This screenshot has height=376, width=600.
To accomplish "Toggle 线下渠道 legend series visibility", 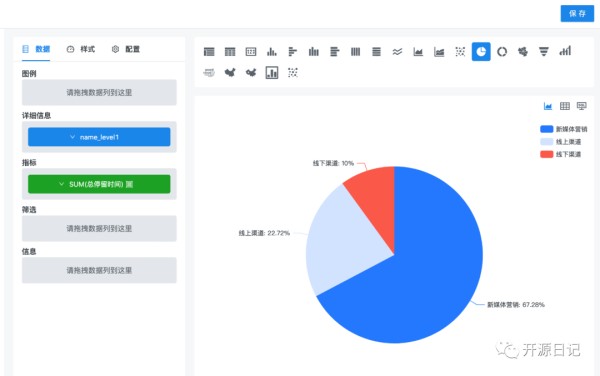I will (x=560, y=155).
